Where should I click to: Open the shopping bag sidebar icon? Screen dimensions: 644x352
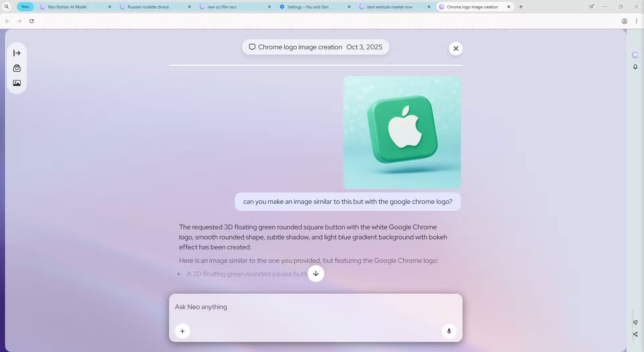[x=17, y=68]
